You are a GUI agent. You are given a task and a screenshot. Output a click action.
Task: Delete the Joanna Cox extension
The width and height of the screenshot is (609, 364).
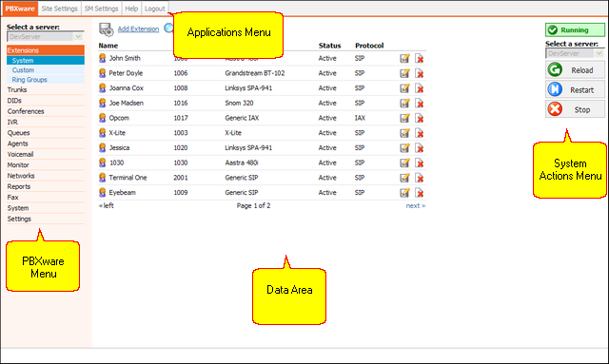coord(419,88)
